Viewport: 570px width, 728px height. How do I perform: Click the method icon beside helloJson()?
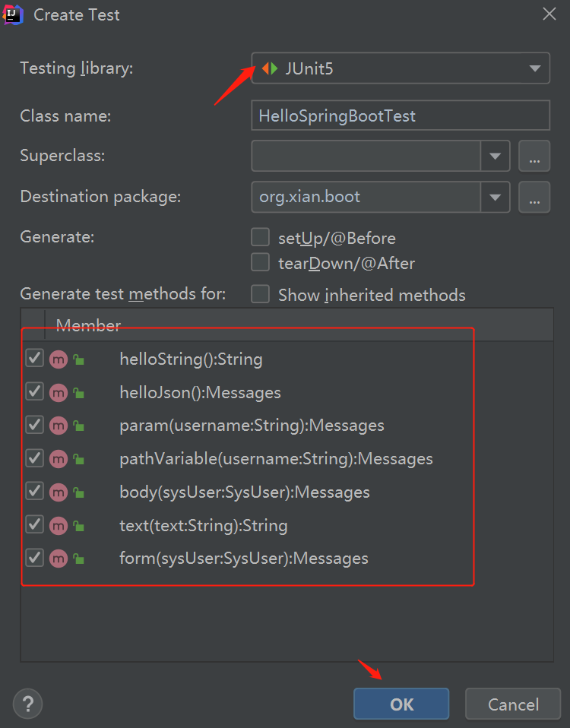pyautogui.click(x=59, y=393)
